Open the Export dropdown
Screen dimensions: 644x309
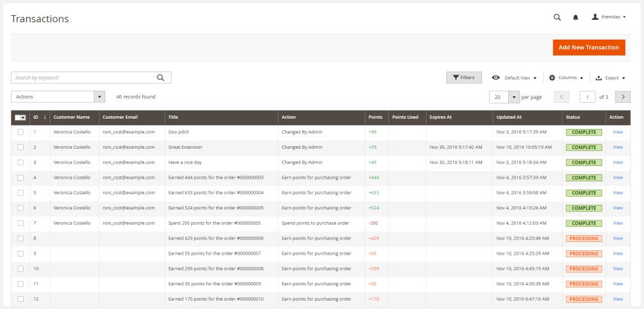coord(610,78)
